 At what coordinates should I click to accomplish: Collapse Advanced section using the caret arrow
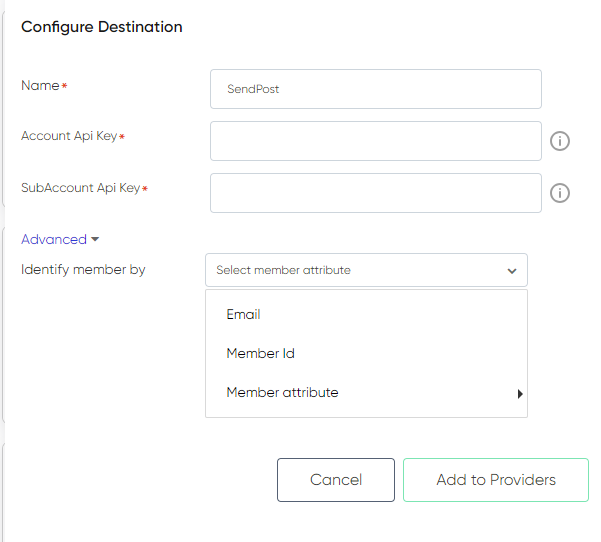95,240
